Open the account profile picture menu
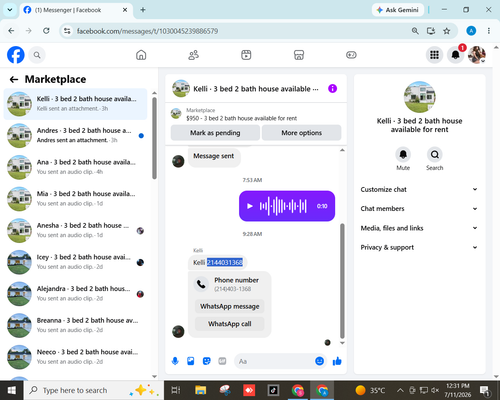This screenshot has width=500, height=400. click(x=477, y=55)
